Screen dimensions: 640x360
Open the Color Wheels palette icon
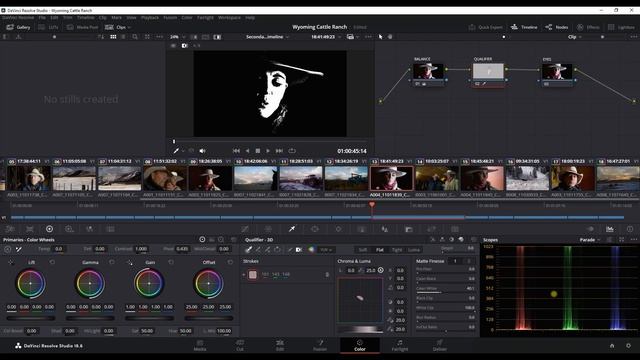coord(49,229)
